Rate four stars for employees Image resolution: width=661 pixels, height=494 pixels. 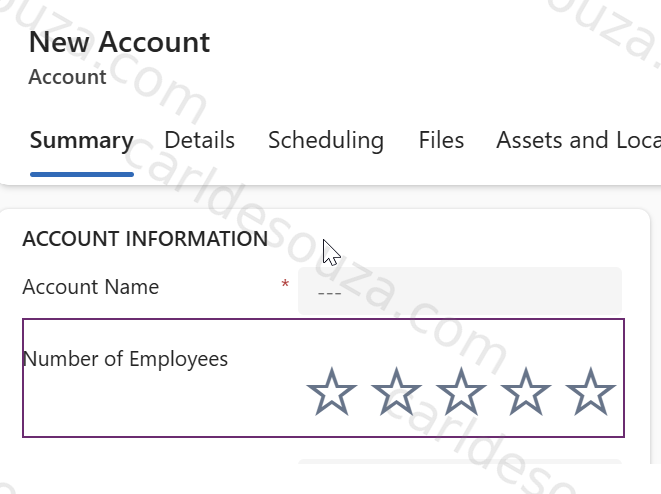(526, 392)
